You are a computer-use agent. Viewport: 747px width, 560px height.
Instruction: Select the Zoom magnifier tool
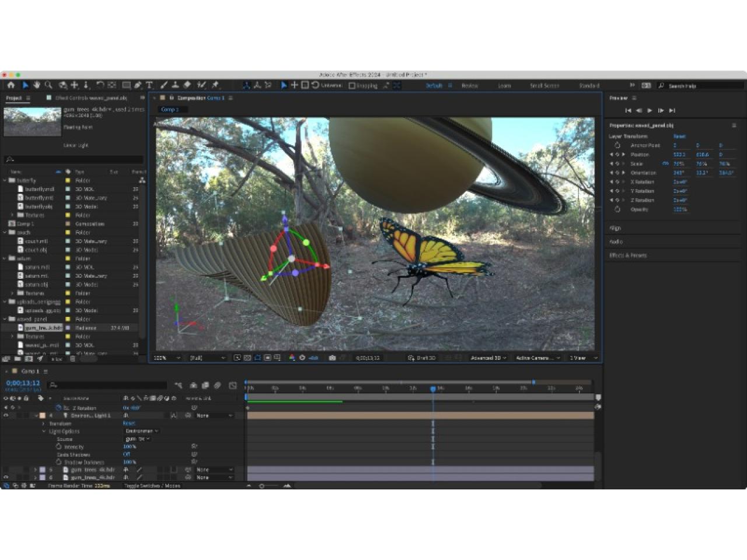tap(48, 85)
